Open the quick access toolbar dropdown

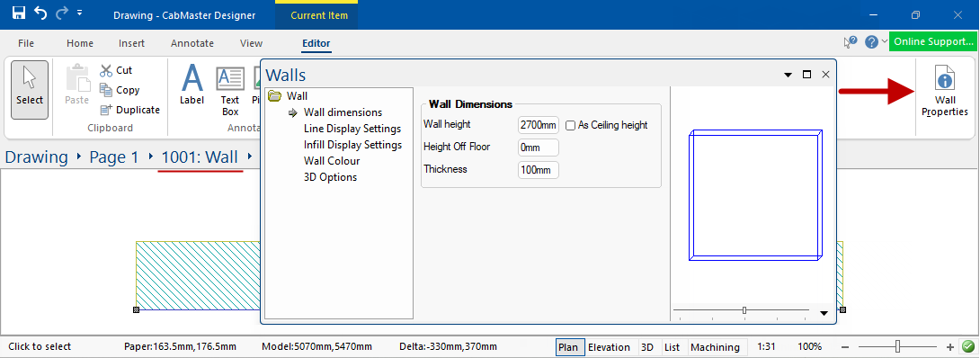[x=79, y=13]
